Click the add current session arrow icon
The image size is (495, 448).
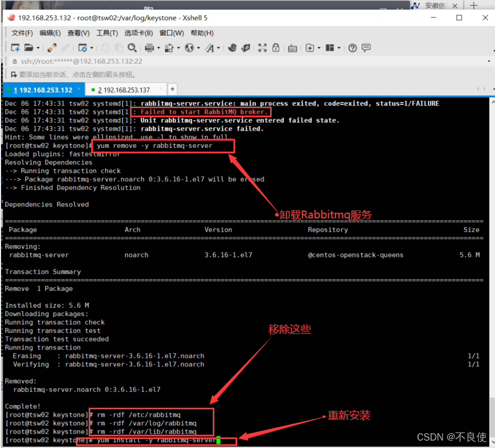pyautogui.click(x=14, y=75)
